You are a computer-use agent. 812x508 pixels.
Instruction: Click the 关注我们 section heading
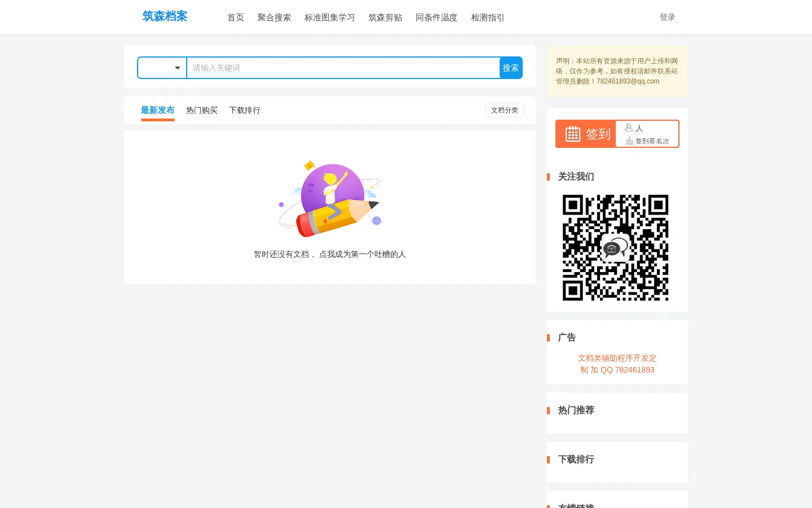576,177
